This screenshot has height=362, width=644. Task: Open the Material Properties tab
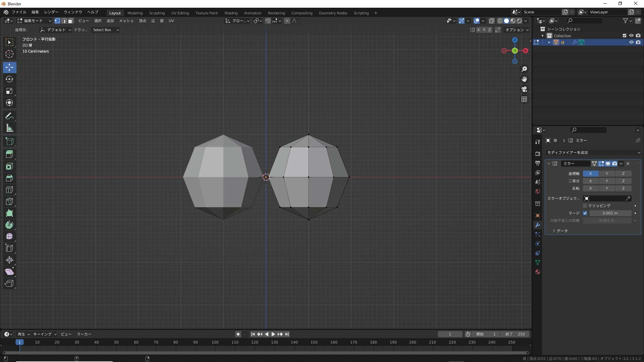click(538, 272)
